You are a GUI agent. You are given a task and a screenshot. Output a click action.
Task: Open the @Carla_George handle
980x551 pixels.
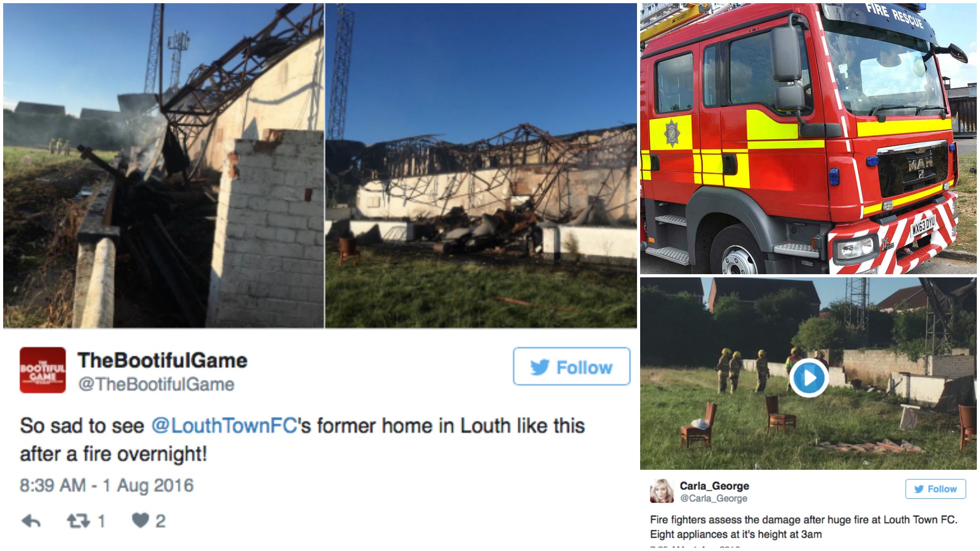click(713, 498)
